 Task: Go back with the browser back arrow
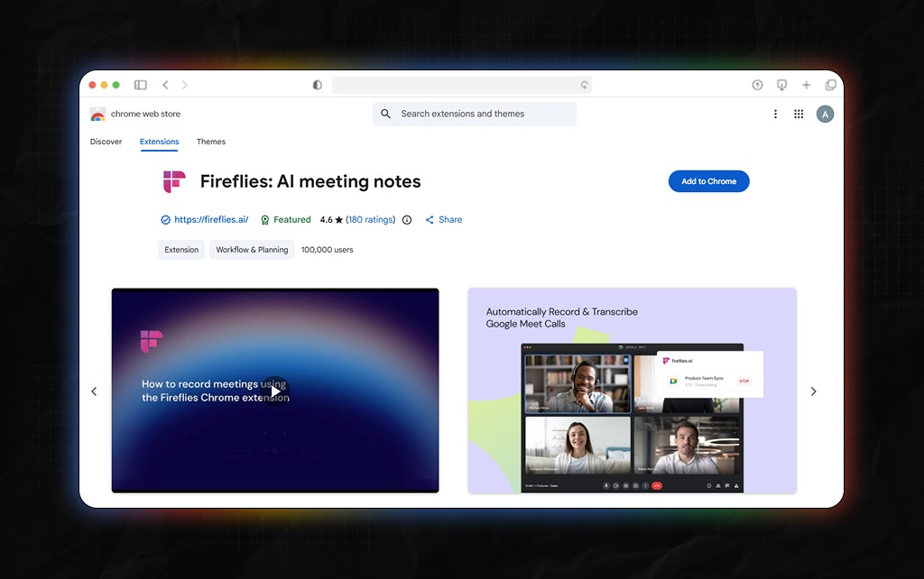(x=166, y=85)
